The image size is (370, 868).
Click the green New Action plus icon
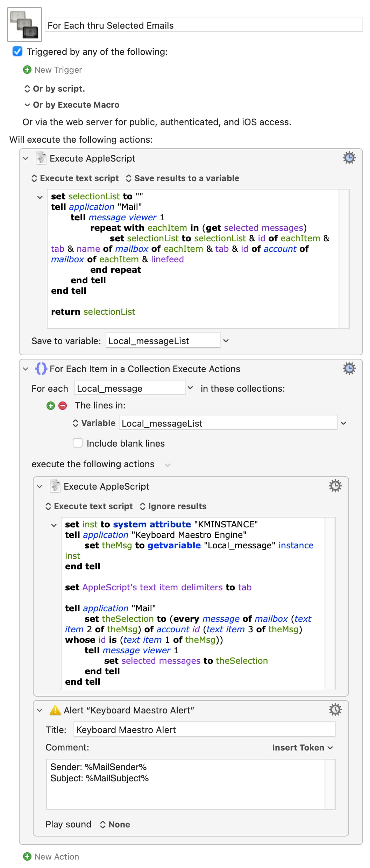tap(27, 856)
